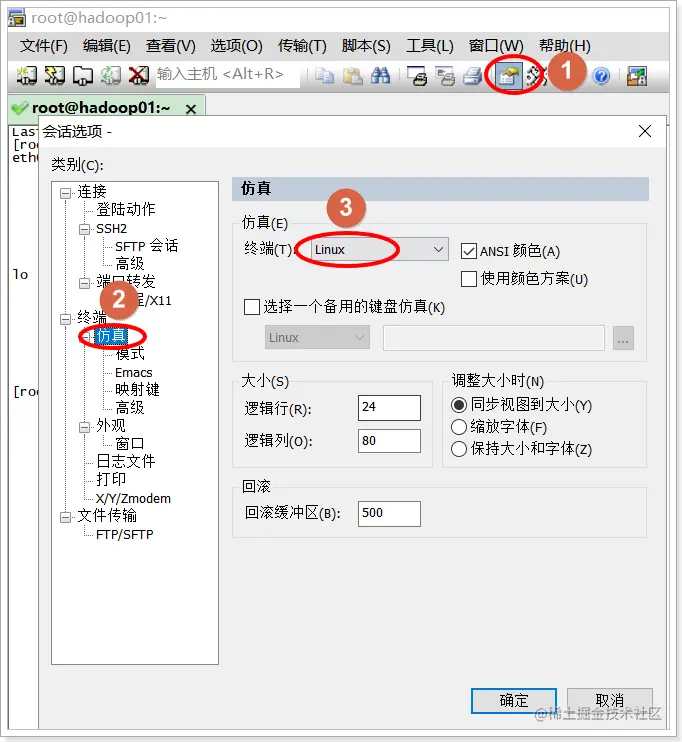Screen dimensions: 682x742
Task: Toggle the ANSI 颜色(A) checkbox
Action: click(x=469, y=251)
